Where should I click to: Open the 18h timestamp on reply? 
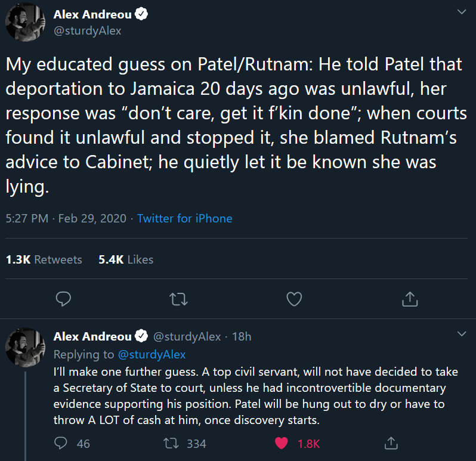point(242,336)
